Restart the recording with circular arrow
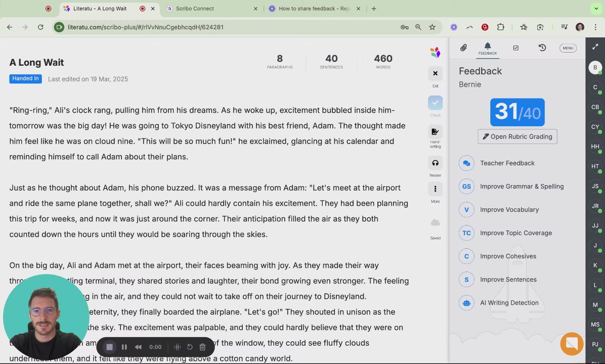Screen dimensions: 605x364 pos(190,347)
